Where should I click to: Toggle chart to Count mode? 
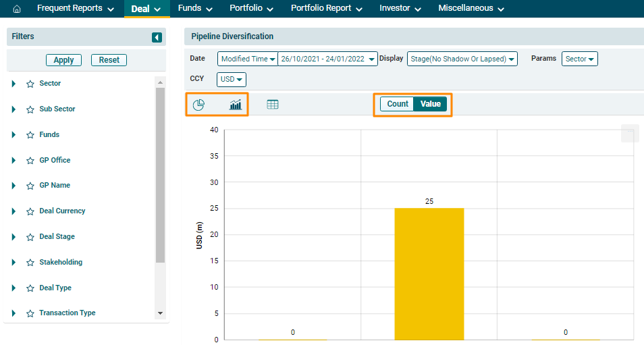398,104
